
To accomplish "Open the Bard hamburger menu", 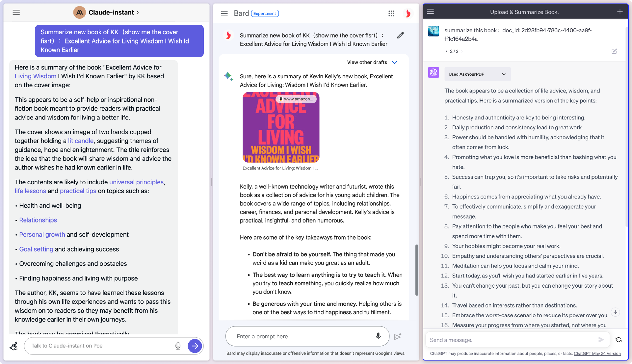I will 224,13.
